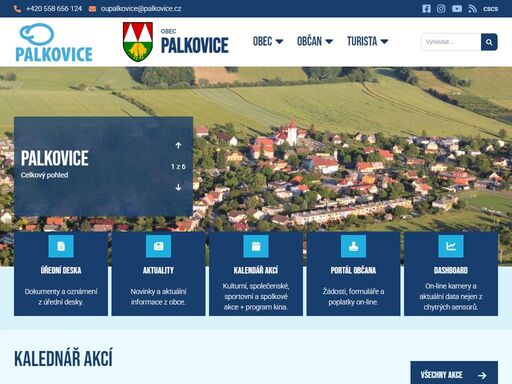512x384 pixels.
Task: Expand the OBEC menu
Action: pos(268,41)
